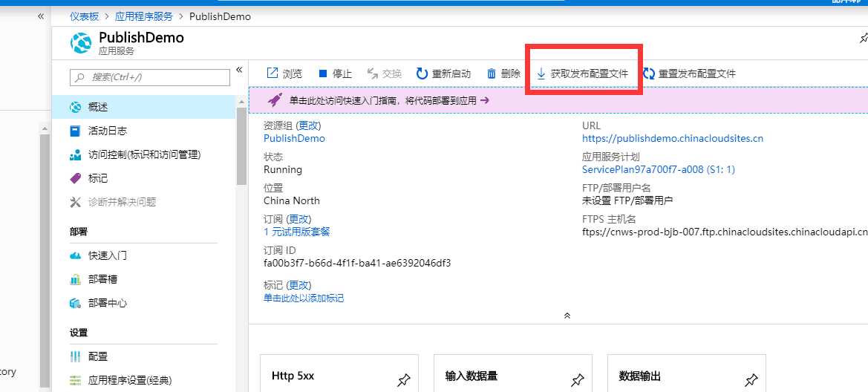Reset publish profile via 重置发布配置文件
The height and width of the screenshot is (392, 868).
point(689,73)
